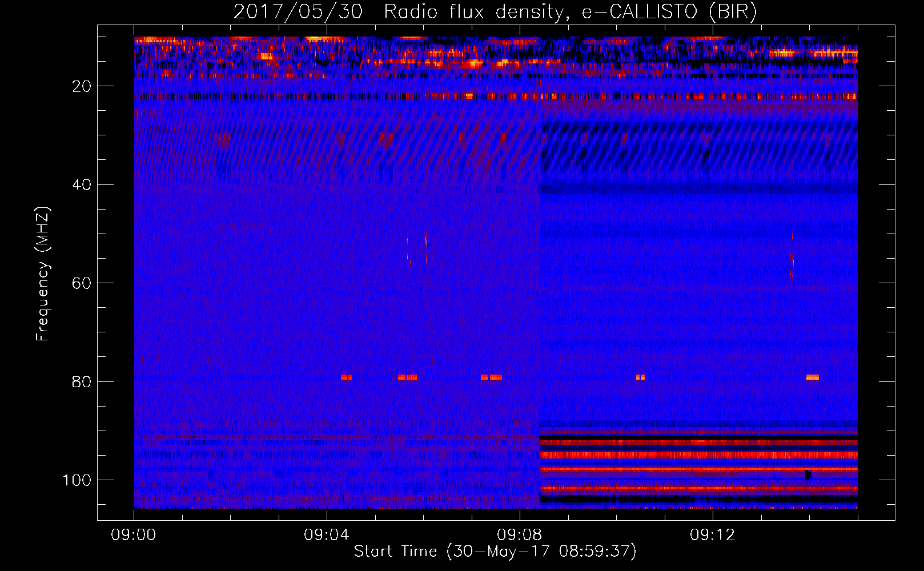Click the '09:04' time tick label
This screenshot has height=571, width=924.
(327, 535)
